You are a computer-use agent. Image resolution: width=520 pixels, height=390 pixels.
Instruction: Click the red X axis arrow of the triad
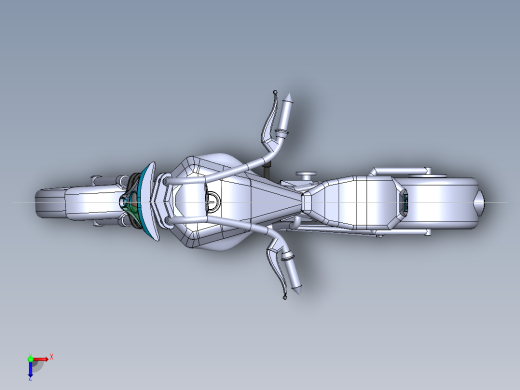(41, 359)
